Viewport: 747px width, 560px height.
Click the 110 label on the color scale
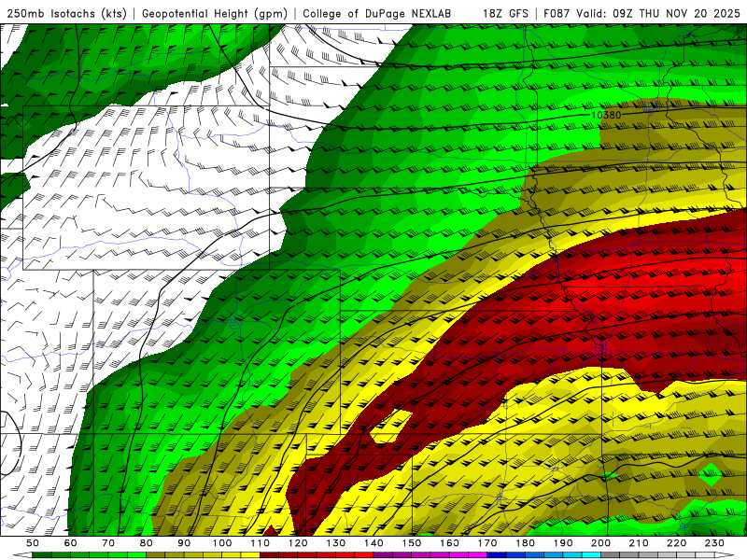click(x=261, y=543)
